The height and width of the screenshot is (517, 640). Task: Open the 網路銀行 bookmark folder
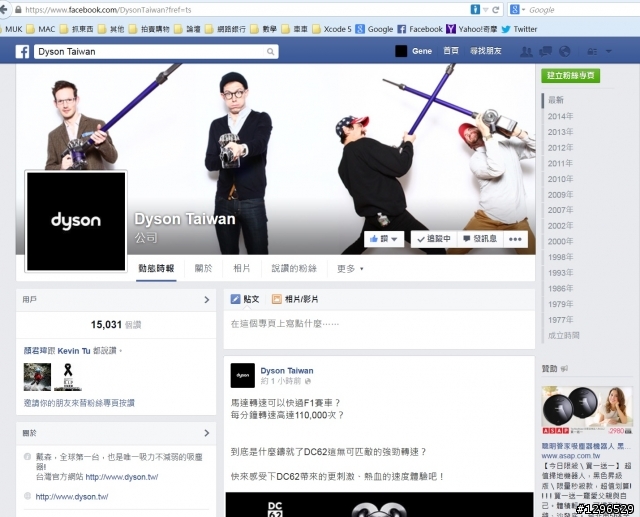225,29
